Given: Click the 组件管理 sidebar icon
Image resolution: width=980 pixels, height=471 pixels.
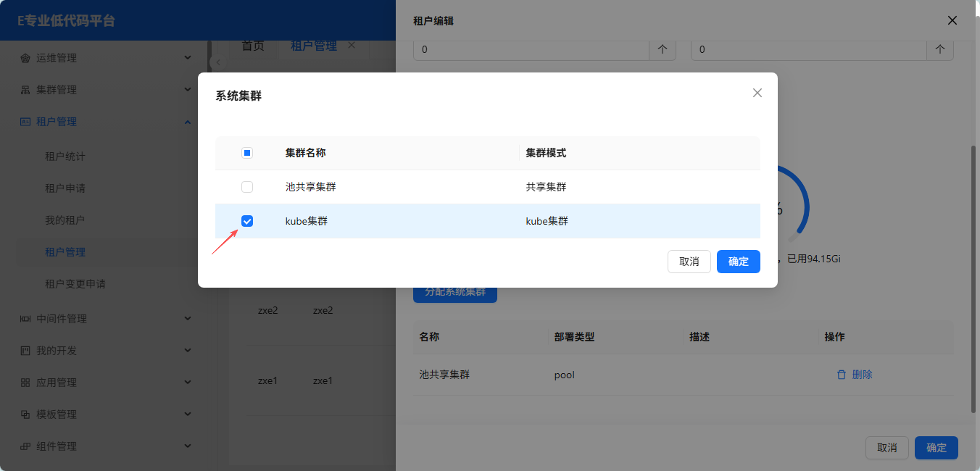Looking at the screenshot, I should 25,446.
